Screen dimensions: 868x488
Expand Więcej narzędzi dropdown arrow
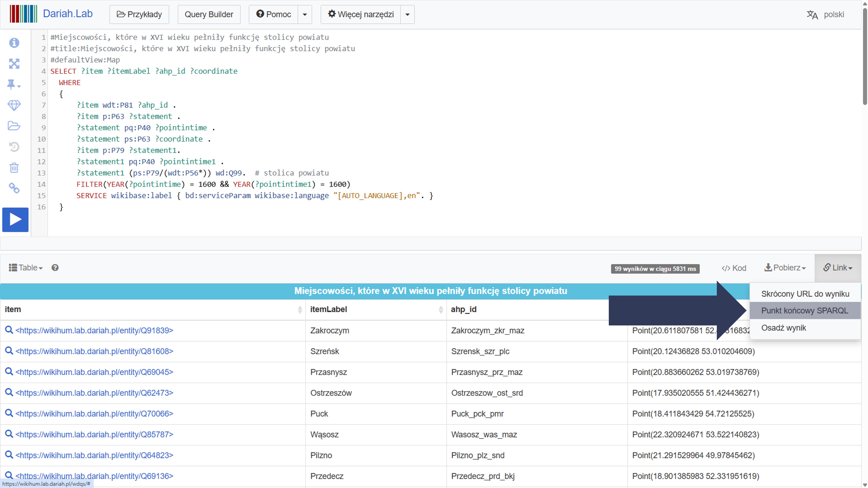click(x=407, y=14)
